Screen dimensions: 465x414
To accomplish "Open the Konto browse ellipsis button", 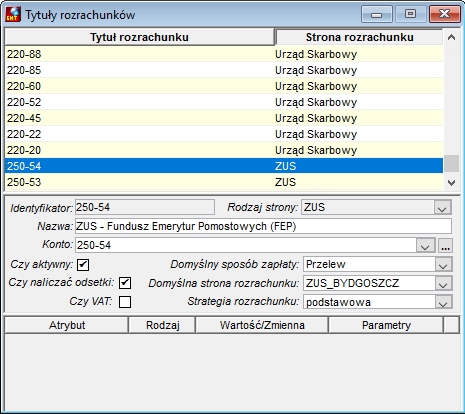I will tap(446, 246).
